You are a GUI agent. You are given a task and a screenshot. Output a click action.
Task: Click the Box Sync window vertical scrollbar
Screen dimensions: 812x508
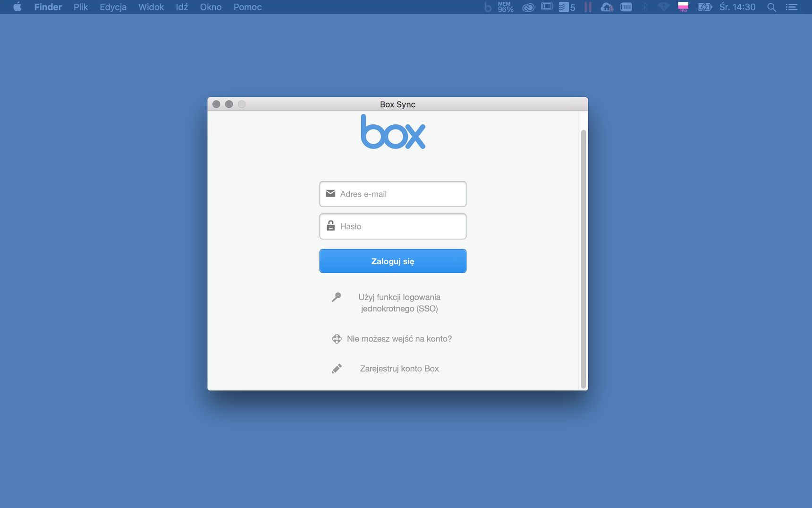[x=584, y=258]
